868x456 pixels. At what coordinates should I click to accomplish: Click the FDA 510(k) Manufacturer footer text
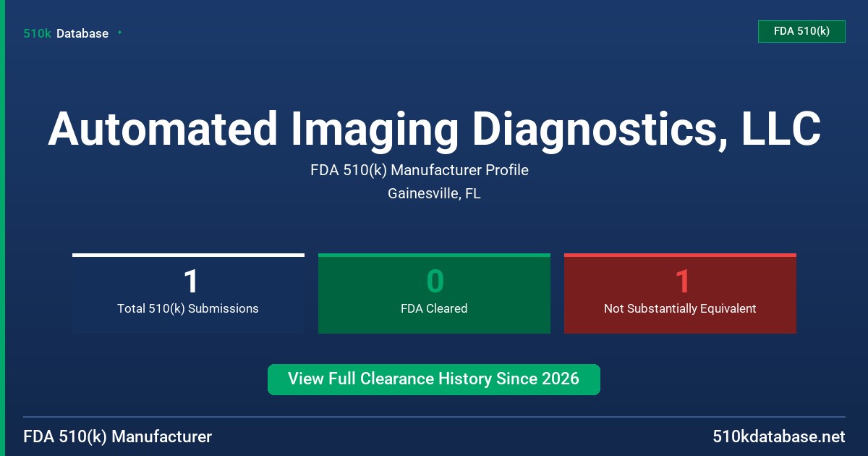(118, 437)
